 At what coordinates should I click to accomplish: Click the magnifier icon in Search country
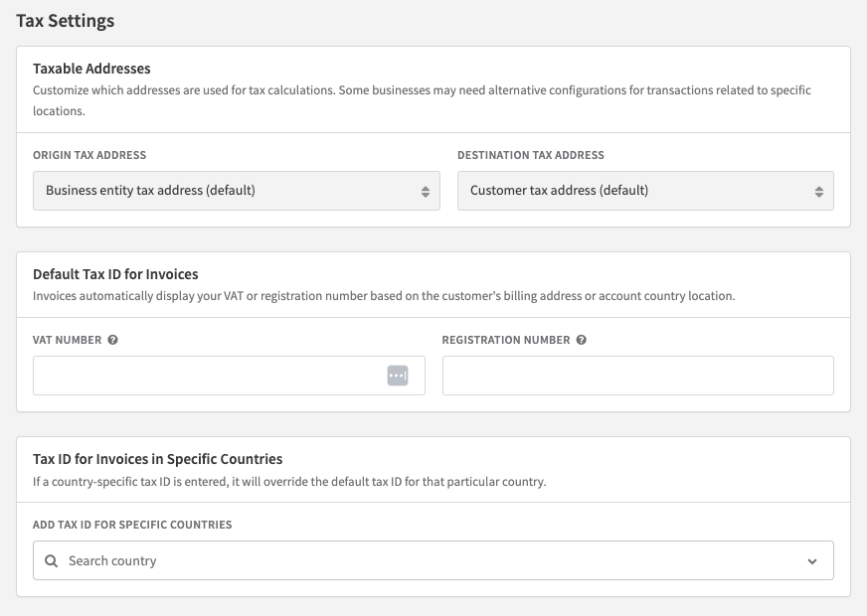[52, 560]
